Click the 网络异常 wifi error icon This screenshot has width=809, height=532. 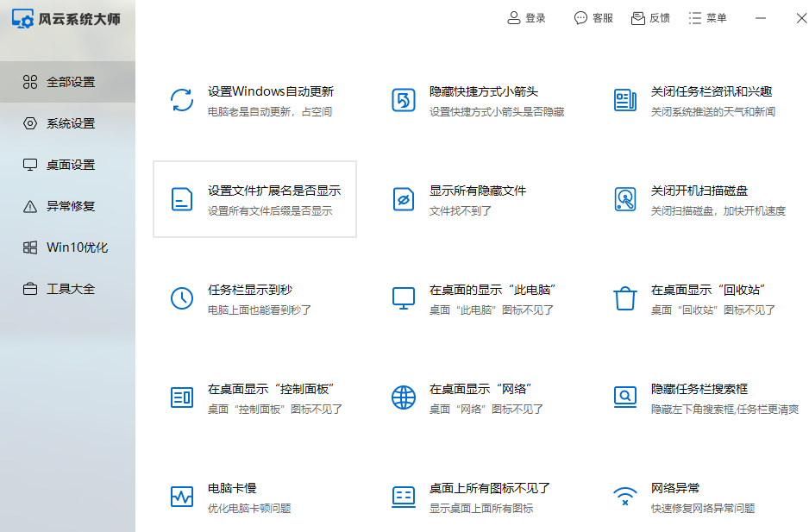[x=624, y=497]
